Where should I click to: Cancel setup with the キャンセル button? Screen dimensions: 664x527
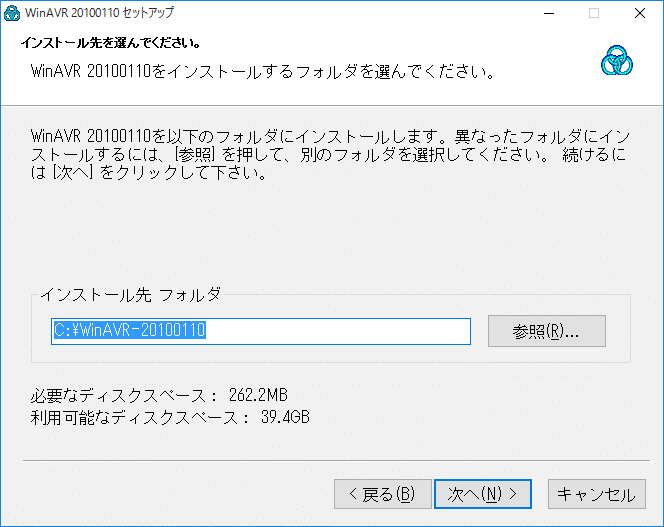597,494
